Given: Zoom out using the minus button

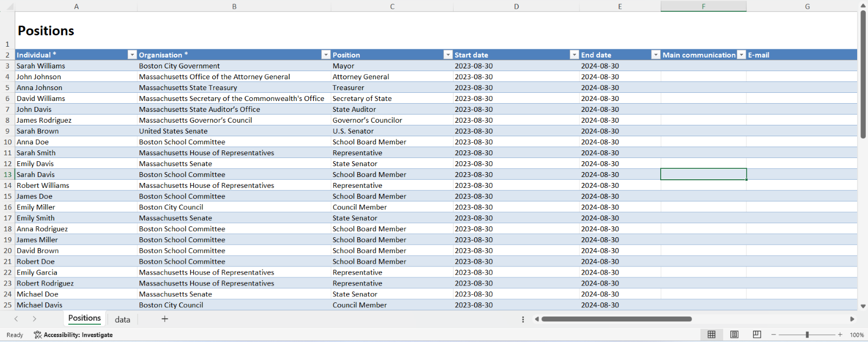Looking at the screenshot, I should click(774, 335).
